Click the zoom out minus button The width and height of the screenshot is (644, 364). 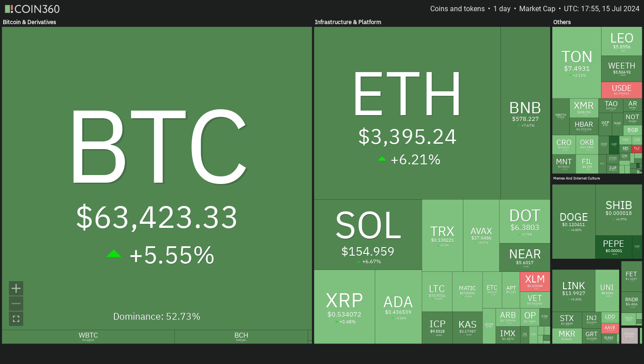16,304
